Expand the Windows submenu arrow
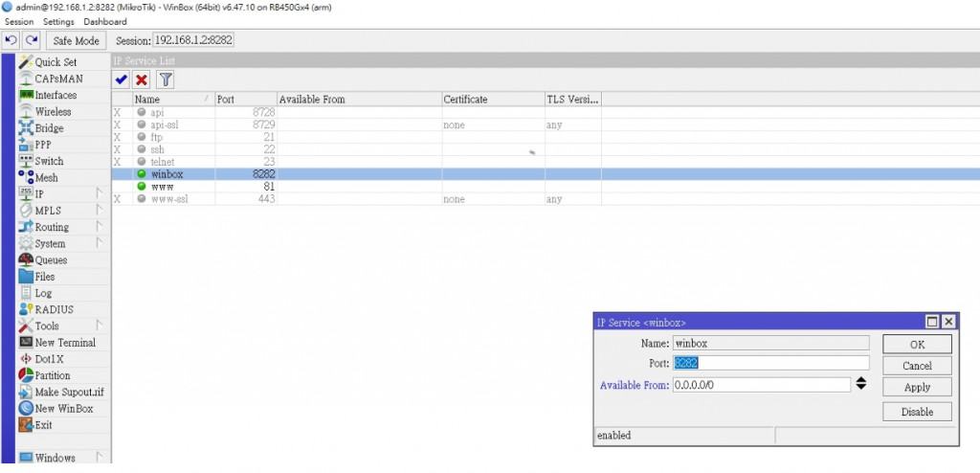This screenshot has height=473, width=980. click(99, 458)
